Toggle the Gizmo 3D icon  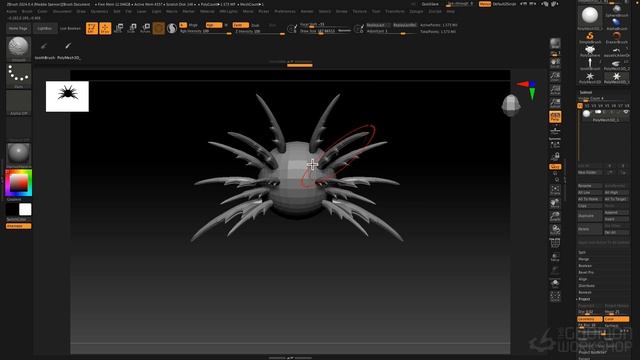click(x=158, y=28)
